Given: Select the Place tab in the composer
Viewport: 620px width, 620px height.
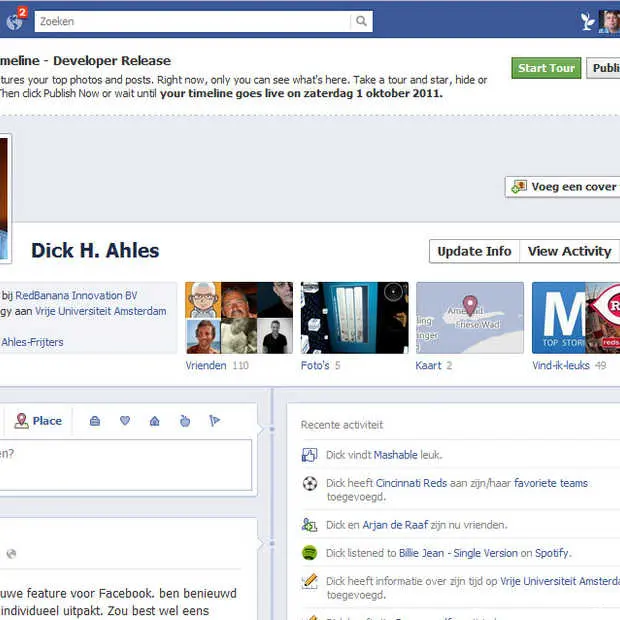Looking at the screenshot, I should 38,421.
